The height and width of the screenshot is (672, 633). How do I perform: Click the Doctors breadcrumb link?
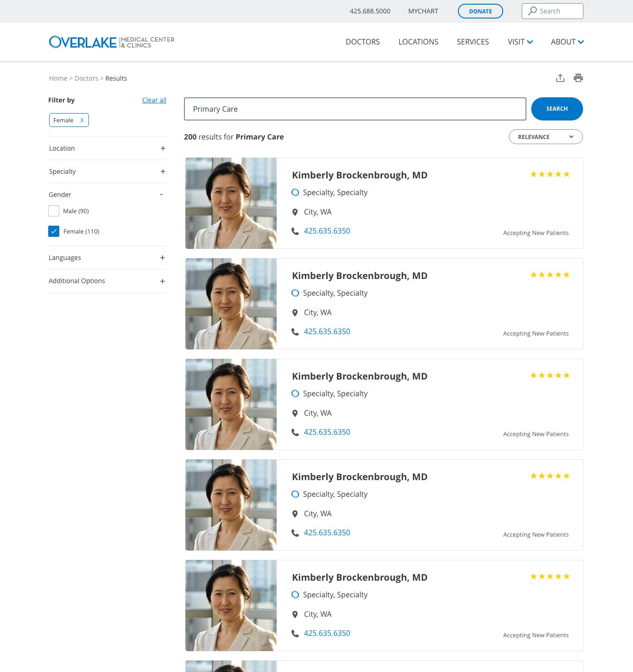point(86,78)
